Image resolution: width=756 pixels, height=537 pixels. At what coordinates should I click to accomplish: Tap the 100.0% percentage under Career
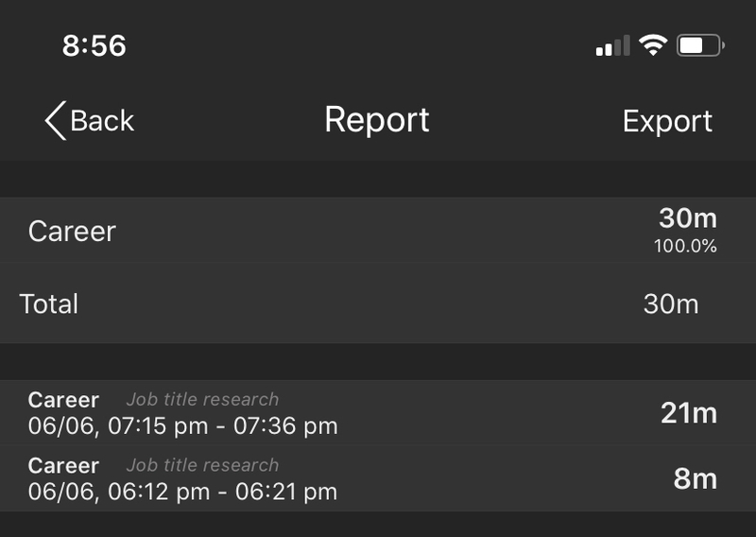(685, 246)
